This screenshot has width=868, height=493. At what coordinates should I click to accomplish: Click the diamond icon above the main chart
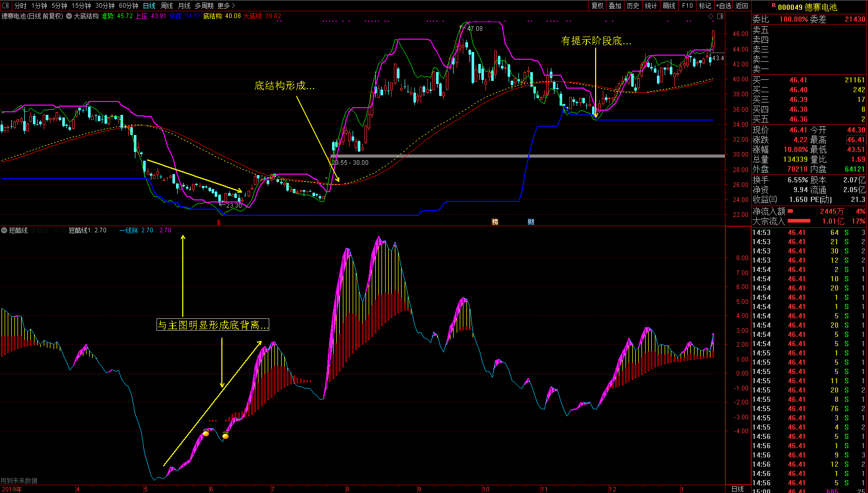(711, 16)
